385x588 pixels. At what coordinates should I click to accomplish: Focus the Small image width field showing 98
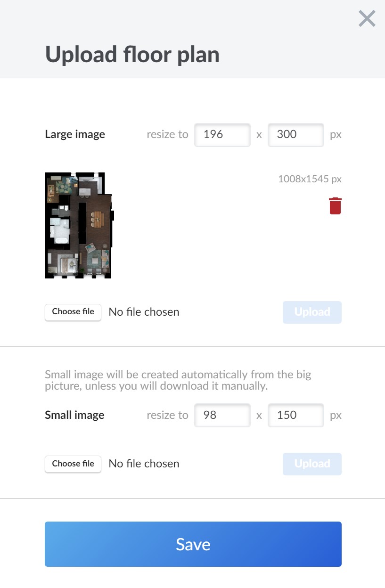tap(222, 415)
